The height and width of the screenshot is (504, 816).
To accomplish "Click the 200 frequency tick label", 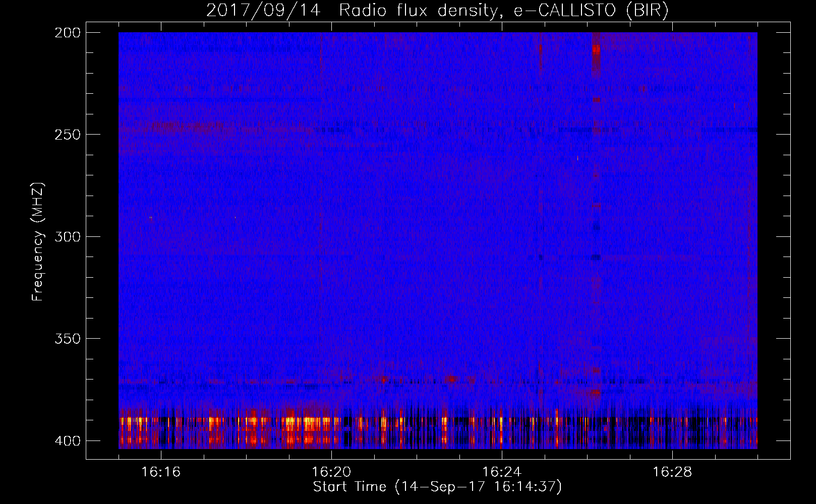I will point(68,33).
